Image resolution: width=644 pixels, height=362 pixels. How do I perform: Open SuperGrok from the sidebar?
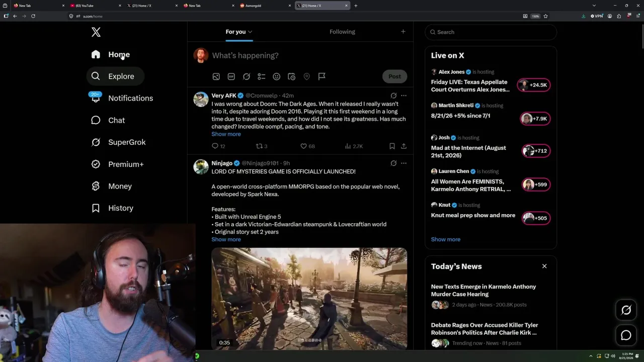click(x=119, y=142)
